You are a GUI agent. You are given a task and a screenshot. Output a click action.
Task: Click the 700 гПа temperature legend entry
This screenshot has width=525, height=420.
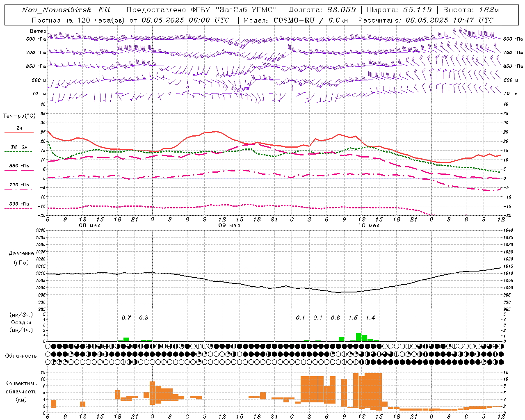[19, 185]
